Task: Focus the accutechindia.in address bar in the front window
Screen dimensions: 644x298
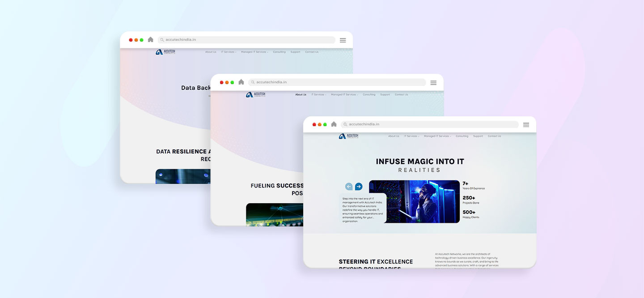Action: tap(430, 124)
